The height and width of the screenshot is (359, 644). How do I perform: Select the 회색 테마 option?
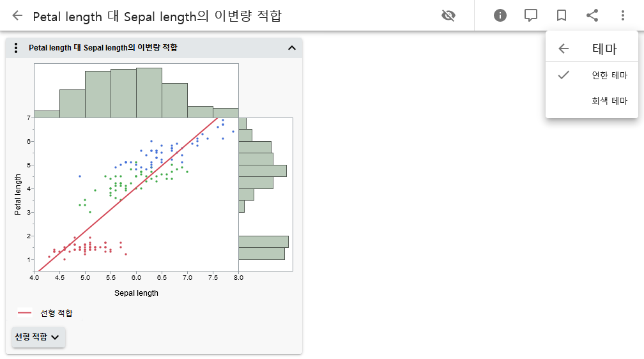pos(609,101)
